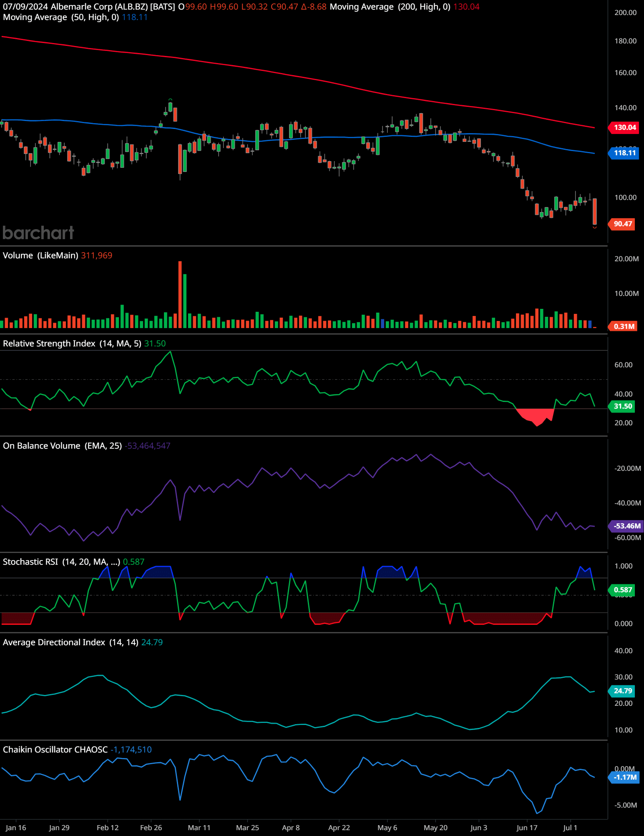Click the 1.000 Stochastic RSI axis label
Image resolution: width=644 pixels, height=836 pixels.
[x=623, y=566]
